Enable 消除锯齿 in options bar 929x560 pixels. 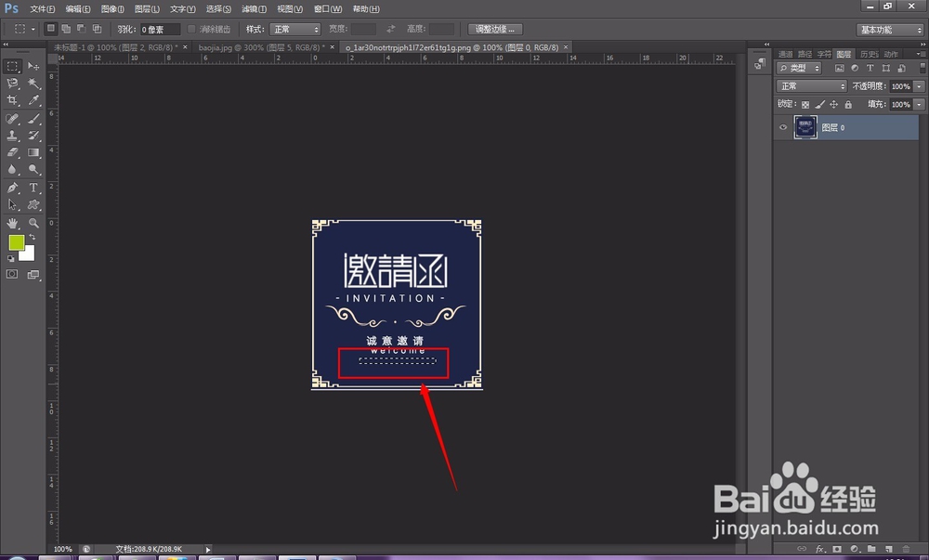[x=193, y=29]
